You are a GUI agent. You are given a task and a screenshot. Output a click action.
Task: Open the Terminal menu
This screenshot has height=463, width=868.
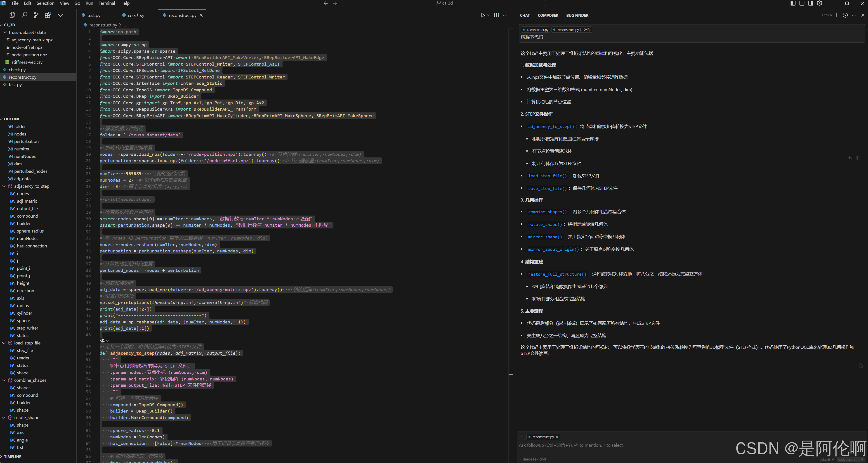[106, 3]
